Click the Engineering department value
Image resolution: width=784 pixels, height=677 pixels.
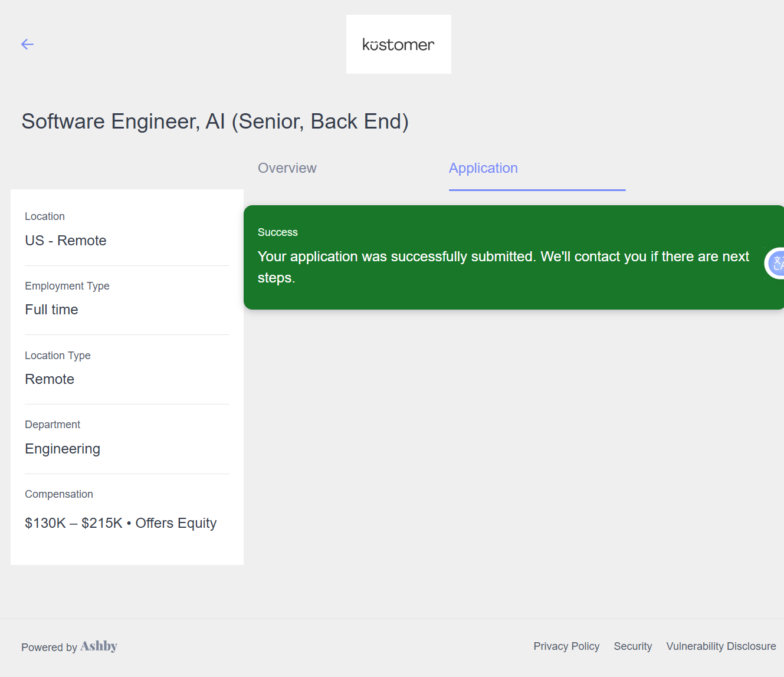pos(63,449)
